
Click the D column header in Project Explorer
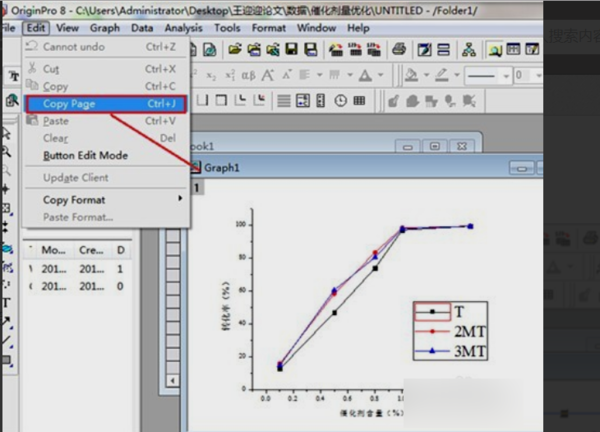121,250
